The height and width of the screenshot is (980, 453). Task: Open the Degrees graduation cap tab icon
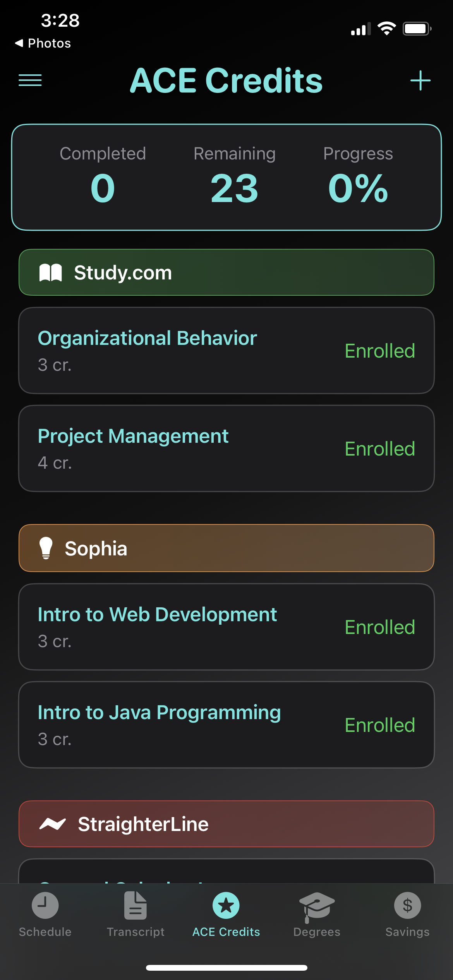point(317,906)
